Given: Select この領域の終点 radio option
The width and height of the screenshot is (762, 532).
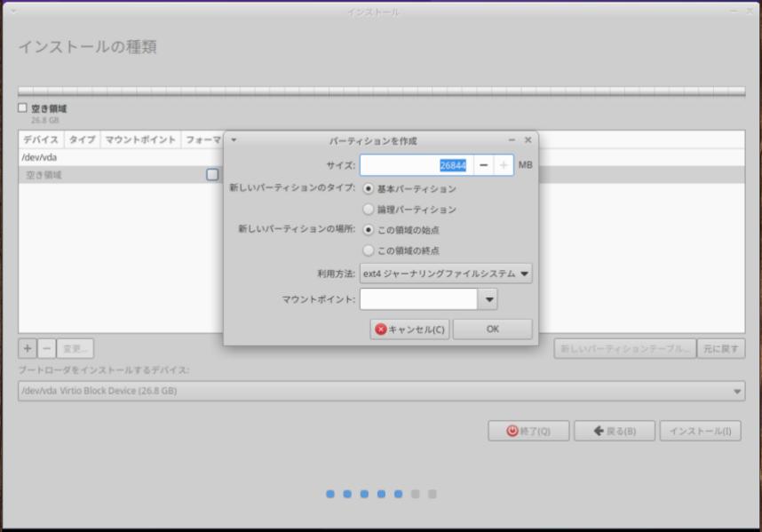Looking at the screenshot, I should pyautogui.click(x=369, y=250).
